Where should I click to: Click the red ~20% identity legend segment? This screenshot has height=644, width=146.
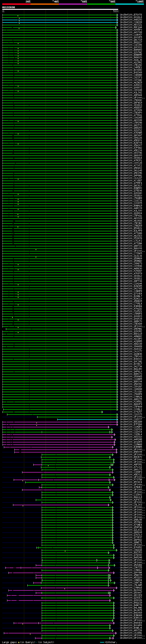[16, 4]
